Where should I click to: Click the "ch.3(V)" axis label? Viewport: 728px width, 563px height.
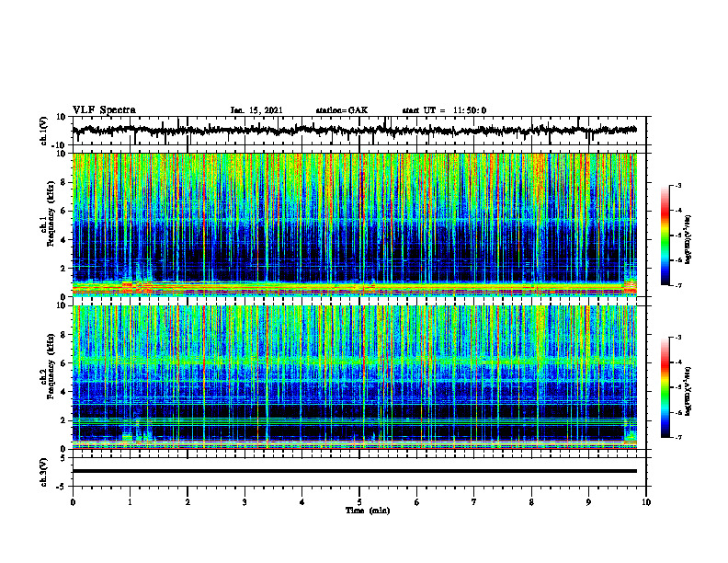coord(44,472)
